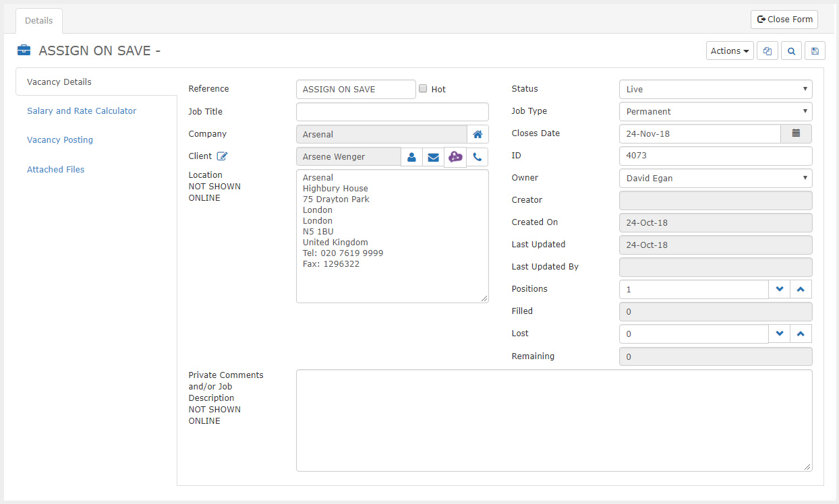
Task: Click the 'Hot' label text
Action: 438,89
